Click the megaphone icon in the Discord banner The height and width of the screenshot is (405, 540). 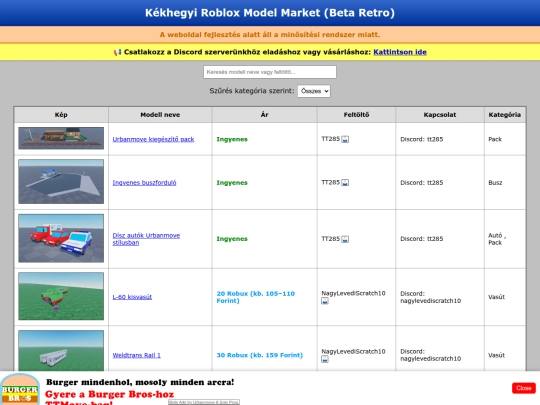[x=117, y=52]
